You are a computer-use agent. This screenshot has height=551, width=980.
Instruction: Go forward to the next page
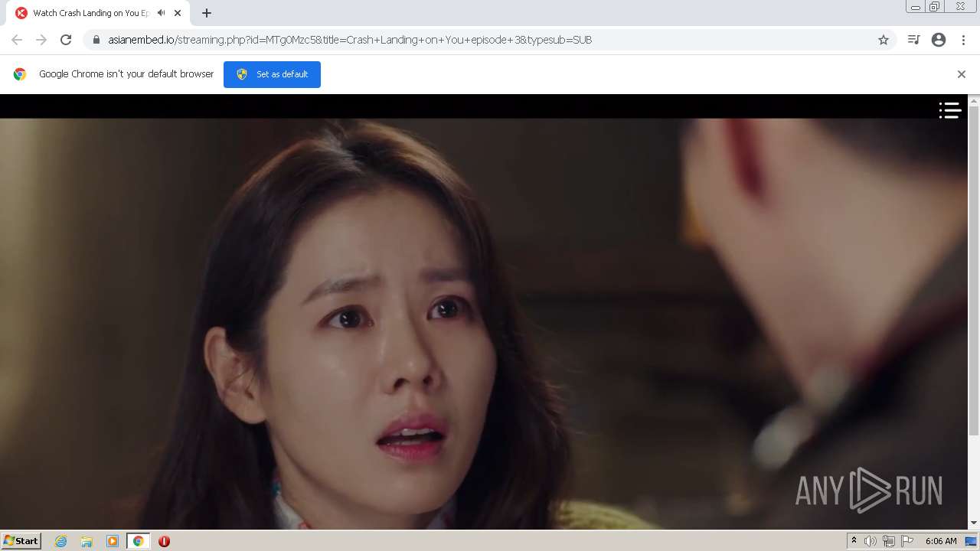click(x=41, y=40)
